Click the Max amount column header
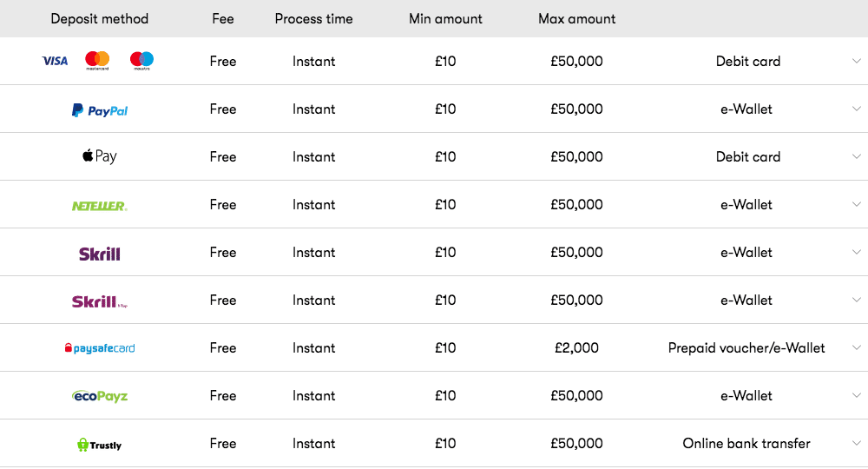The width and height of the screenshot is (868, 469). (x=577, y=19)
